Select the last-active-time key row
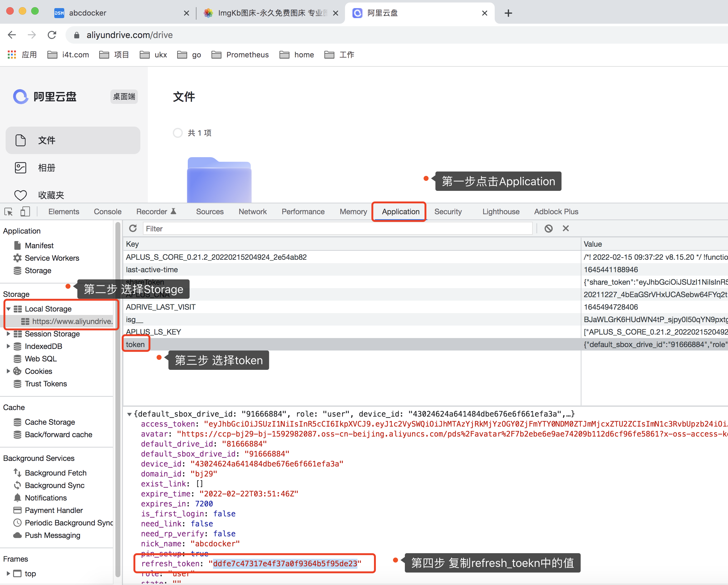This screenshot has width=728, height=585. pyautogui.click(x=425, y=270)
